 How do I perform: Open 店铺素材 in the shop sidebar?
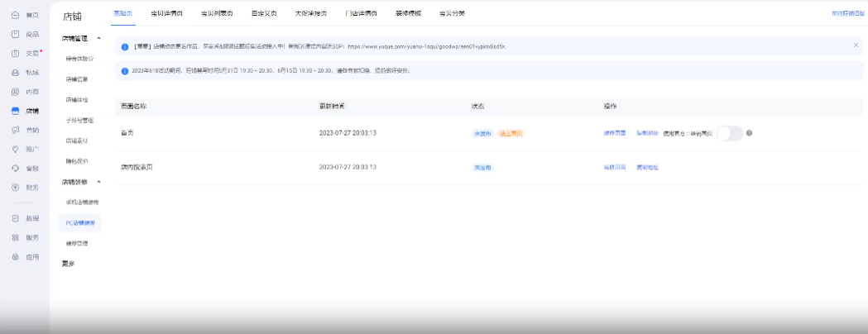(x=76, y=141)
